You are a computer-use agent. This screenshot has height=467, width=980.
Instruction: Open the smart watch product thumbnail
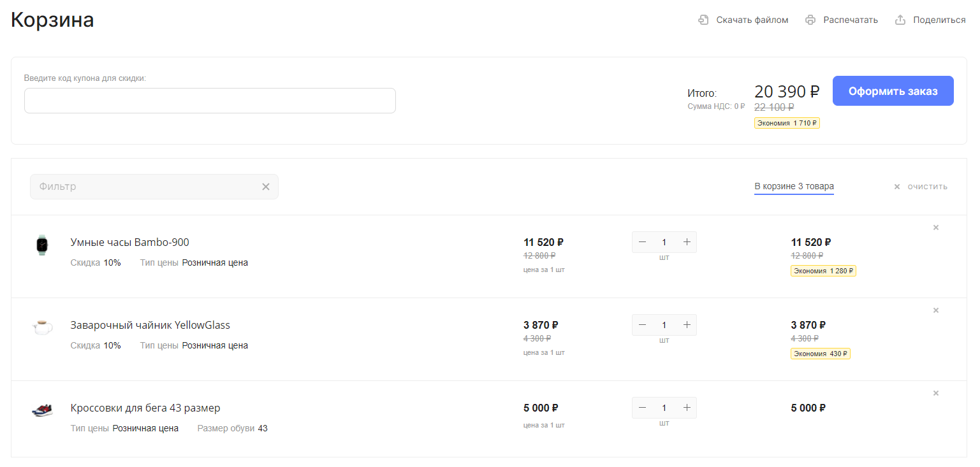(42, 245)
